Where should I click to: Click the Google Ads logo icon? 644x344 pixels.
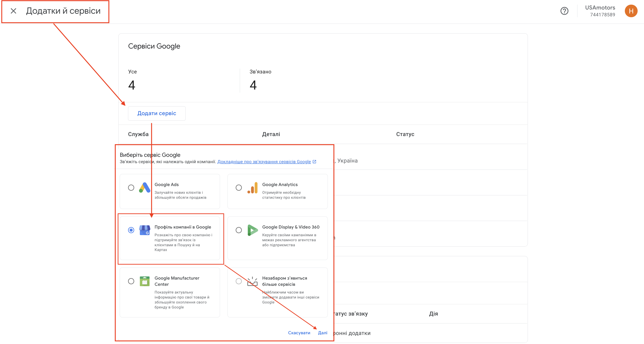(145, 188)
